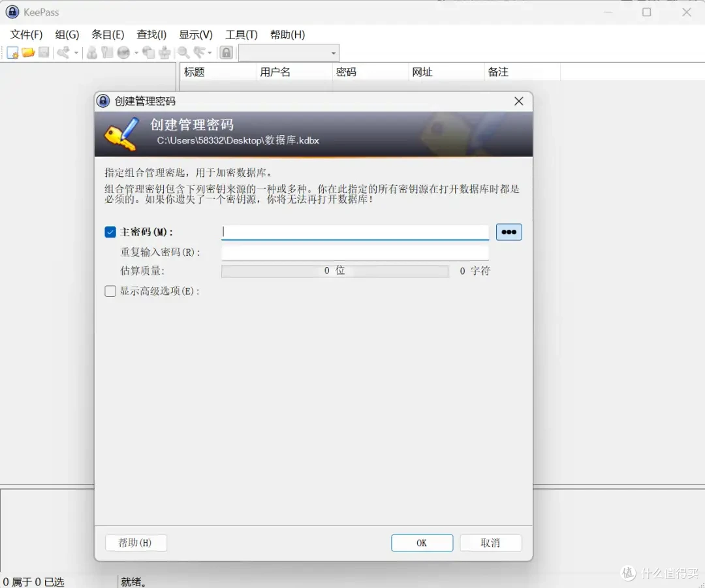Open the 工具(T) menu
705x588 pixels.
(242, 35)
